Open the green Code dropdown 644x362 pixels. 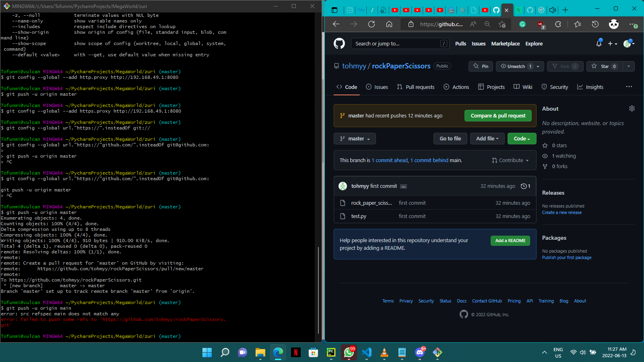(521, 138)
